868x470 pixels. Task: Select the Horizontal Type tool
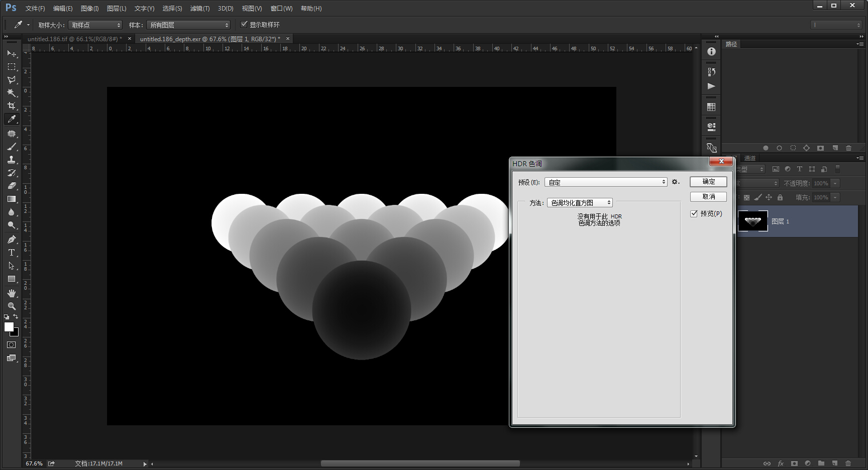click(12, 253)
